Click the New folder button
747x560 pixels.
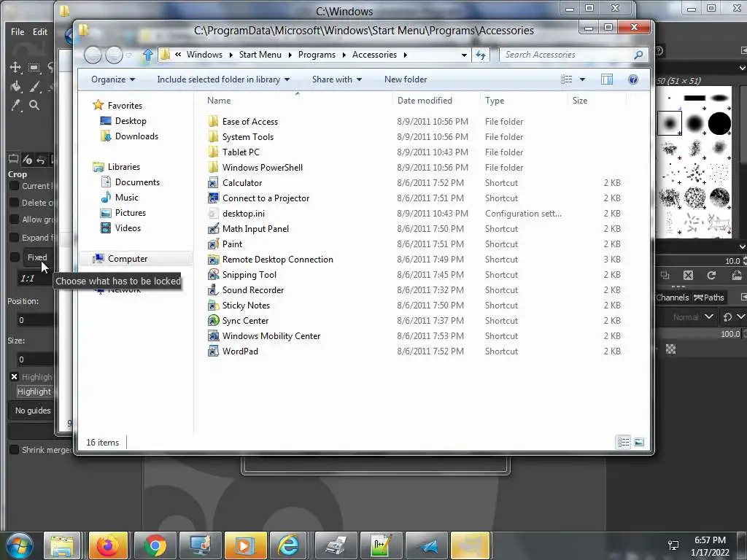pos(406,79)
